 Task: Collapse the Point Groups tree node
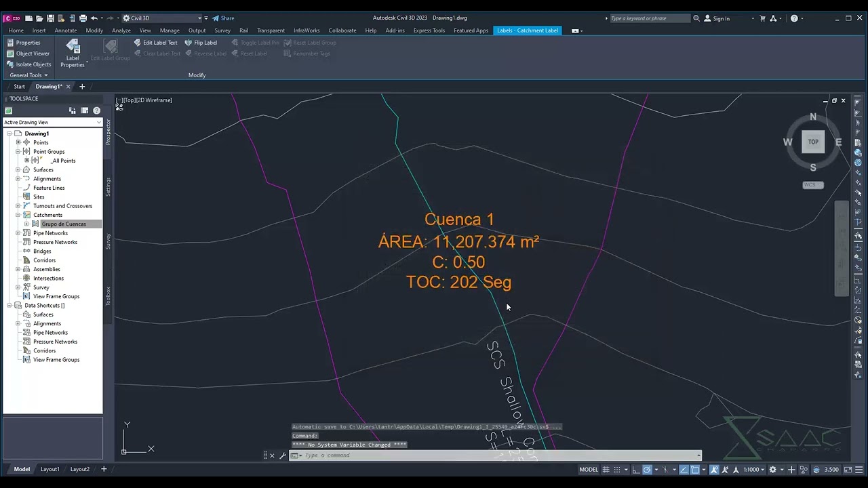click(18, 152)
